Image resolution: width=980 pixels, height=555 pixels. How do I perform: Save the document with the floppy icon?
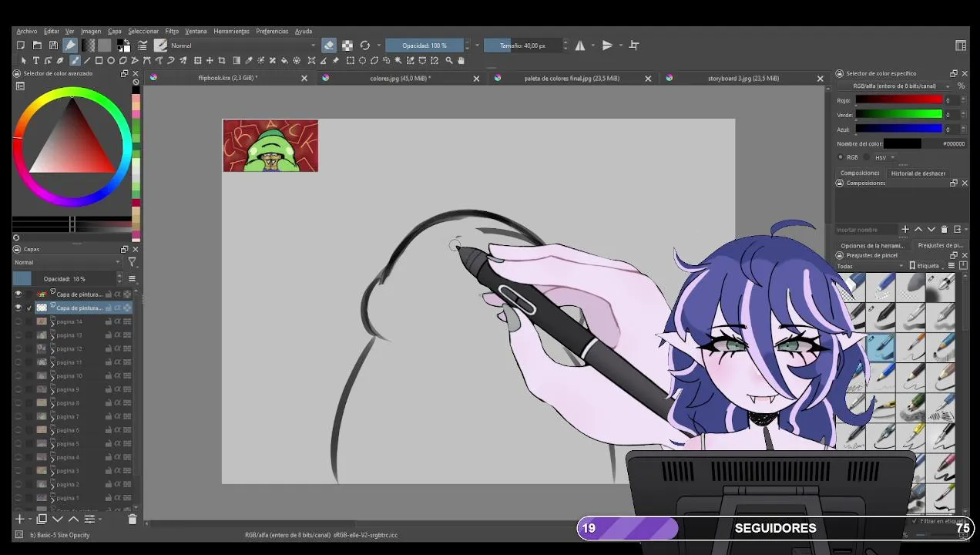(x=53, y=45)
